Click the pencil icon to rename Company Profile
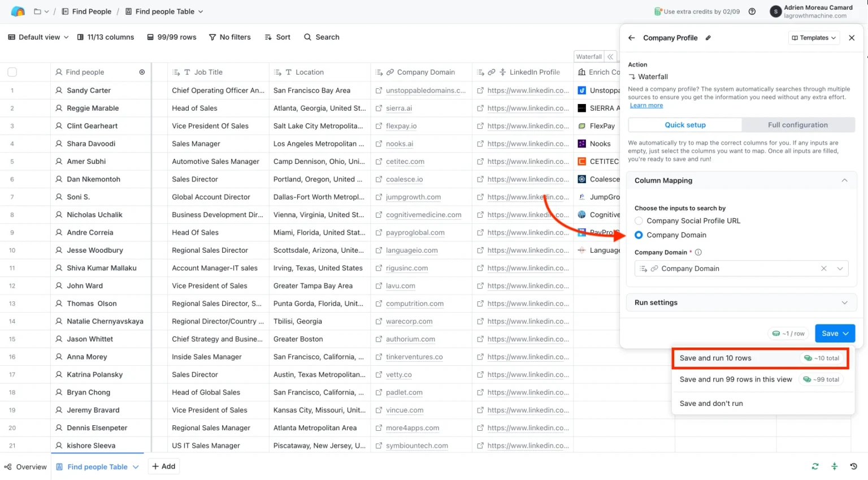This screenshot has height=480, width=868. point(708,38)
